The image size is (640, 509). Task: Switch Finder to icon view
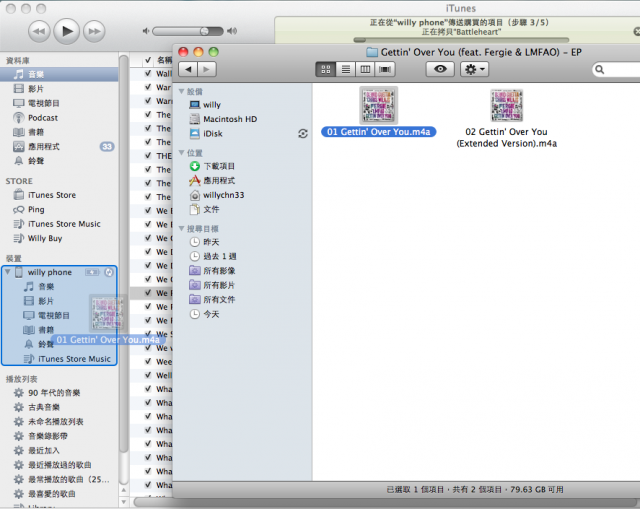pyautogui.click(x=326, y=69)
